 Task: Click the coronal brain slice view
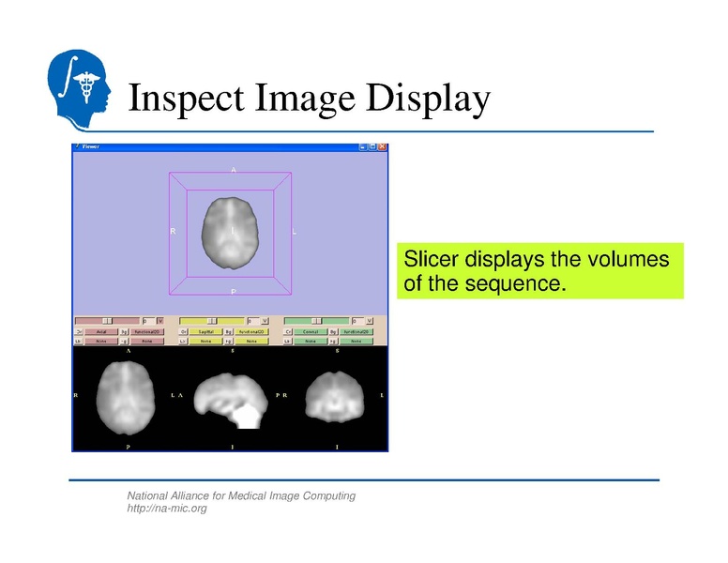pyautogui.click(x=335, y=397)
